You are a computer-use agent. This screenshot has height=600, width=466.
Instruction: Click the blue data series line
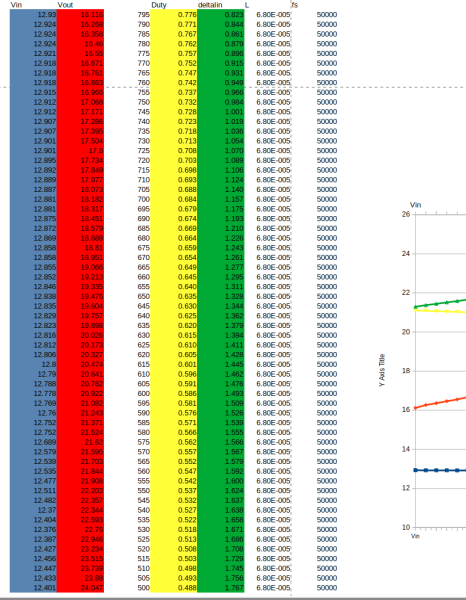point(441,470)
